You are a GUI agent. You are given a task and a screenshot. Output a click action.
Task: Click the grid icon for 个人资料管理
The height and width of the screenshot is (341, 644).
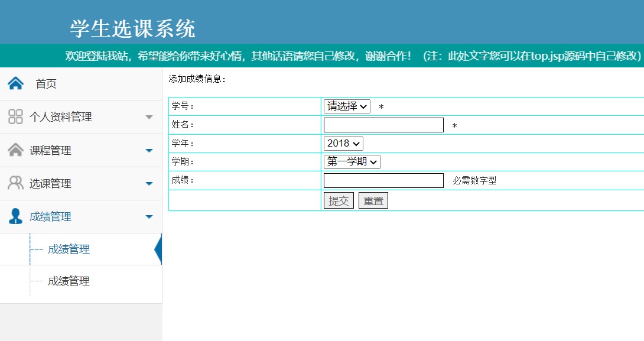coord(15,116)
